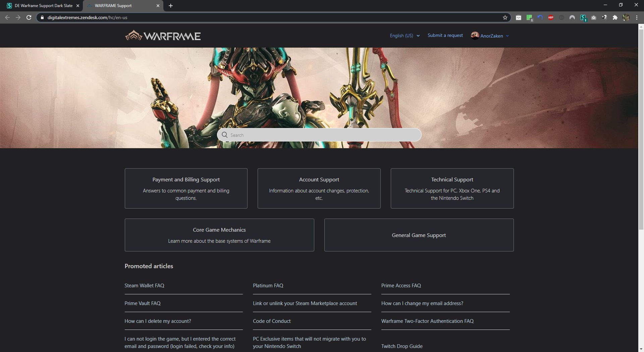The width and height of the screenshot is (644, 352).
Task: Reload the current page
Action: [28, 17]
